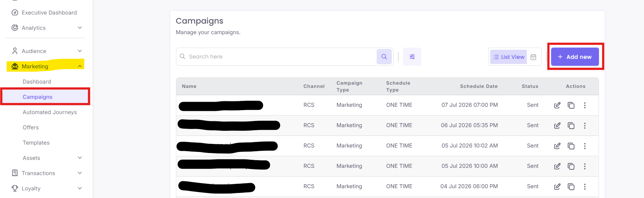This screenshot has height=198, width=644.
Task: Edit the 04 Jul 2026 06:00 PM campaign
Action: [x=557, y=187]
